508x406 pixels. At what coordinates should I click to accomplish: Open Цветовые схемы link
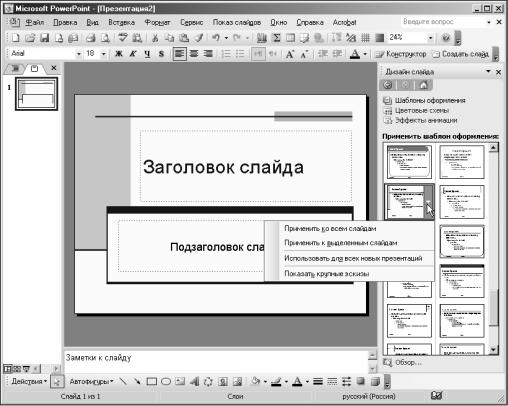422,110
